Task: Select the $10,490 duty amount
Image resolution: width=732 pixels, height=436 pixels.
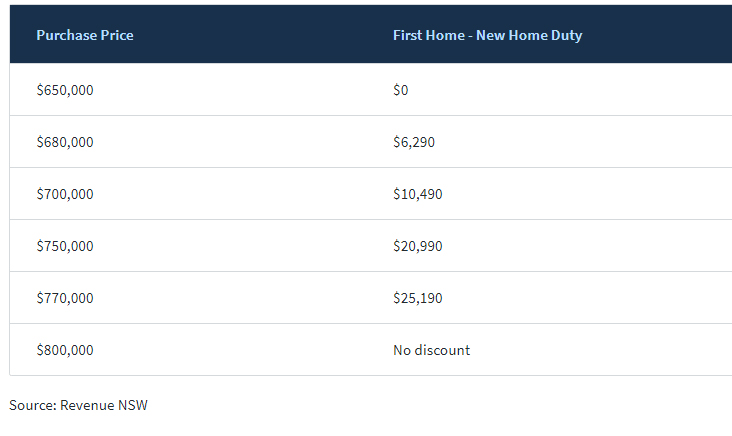Action: click(418, 194)
